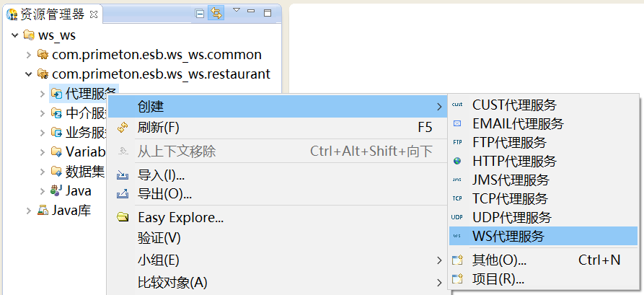The width and height of the screenshot is (644, 295).
Task: Select CUST代理服务 in the submenu
Action: (x=514, y=105)
